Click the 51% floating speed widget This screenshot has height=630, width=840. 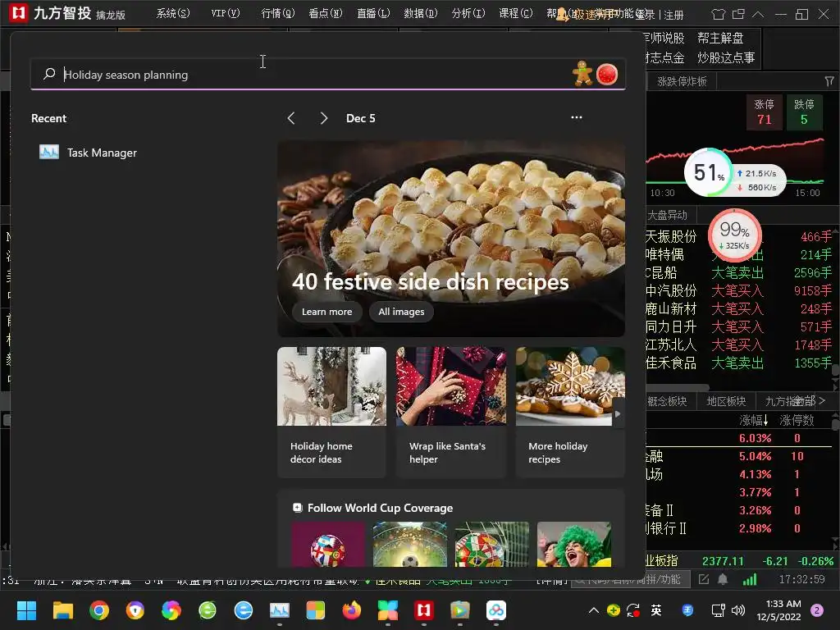[x=708, y=172]
